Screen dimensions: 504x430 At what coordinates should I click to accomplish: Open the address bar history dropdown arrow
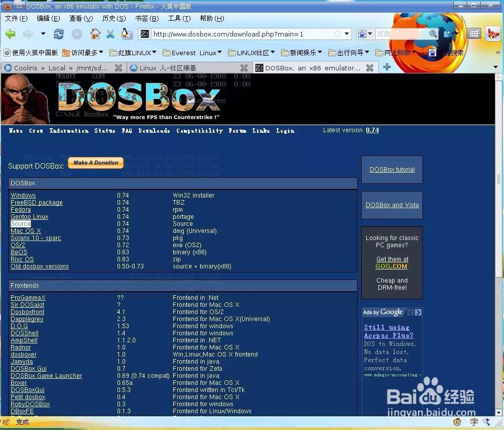[x=347, y=33]
